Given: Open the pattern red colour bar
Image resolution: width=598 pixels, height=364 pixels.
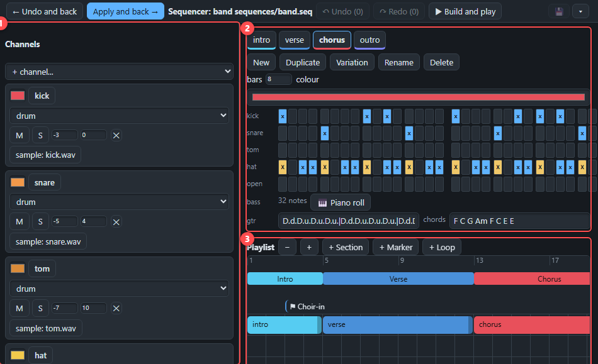Looking at the screenshot, I should (x=419, y=97).
